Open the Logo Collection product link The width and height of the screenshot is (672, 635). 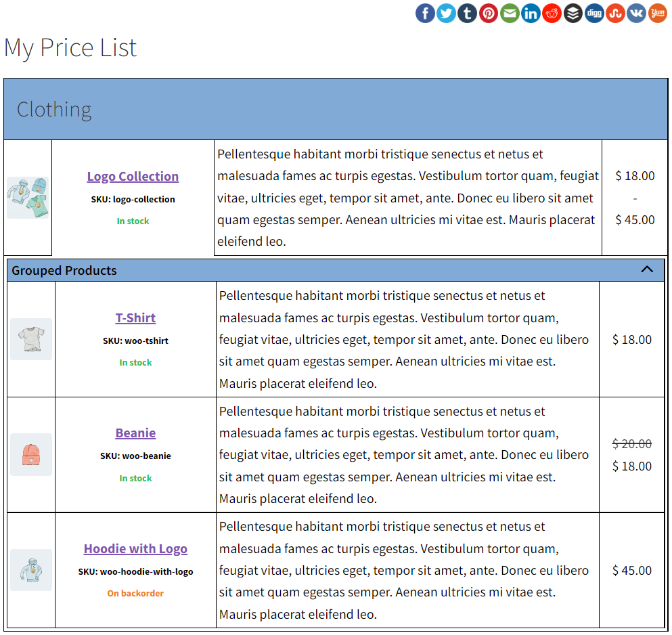tap(133, 177)
